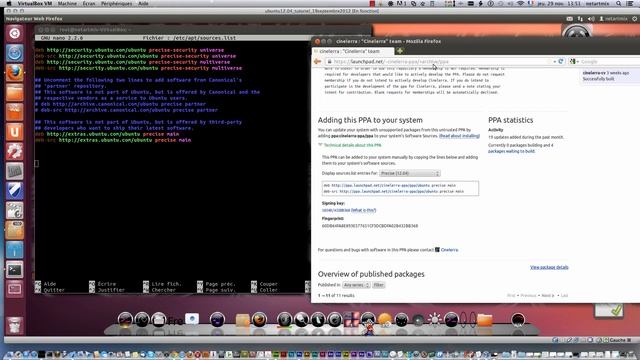The height and width of the screenshot is (360, 640).
Task: Click the fingerprint value text
Action: [x=370, y=226]
